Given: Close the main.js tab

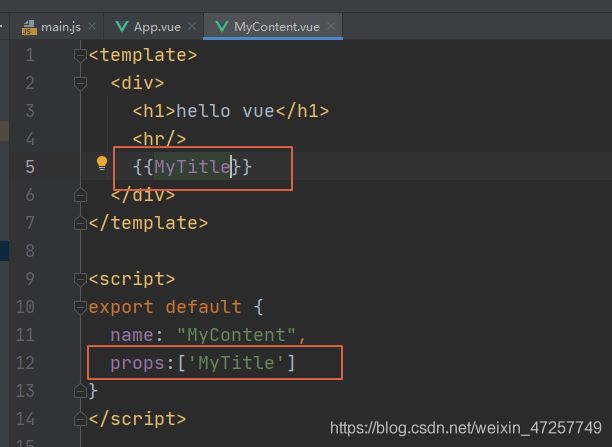Looking at the screenshot, I should coord(93,27).
